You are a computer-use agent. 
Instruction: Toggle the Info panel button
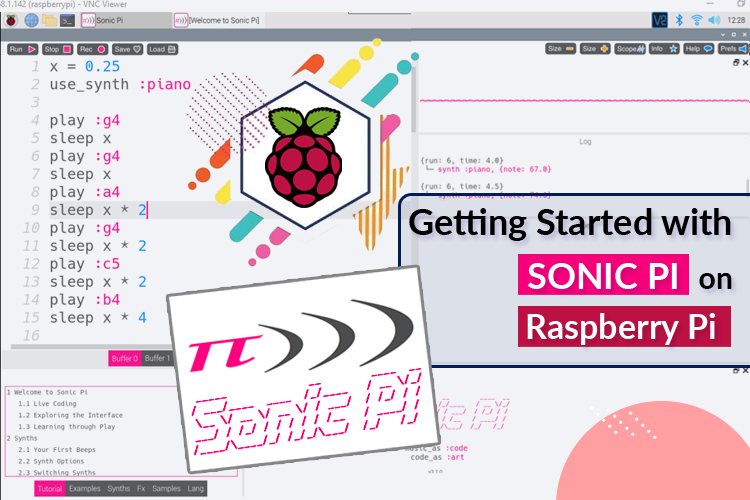(664, 49)
